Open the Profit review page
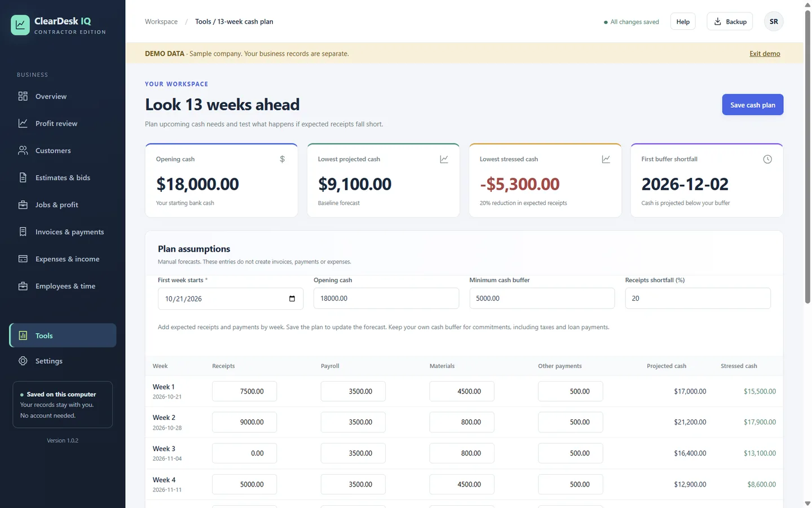 pos(63,124)
